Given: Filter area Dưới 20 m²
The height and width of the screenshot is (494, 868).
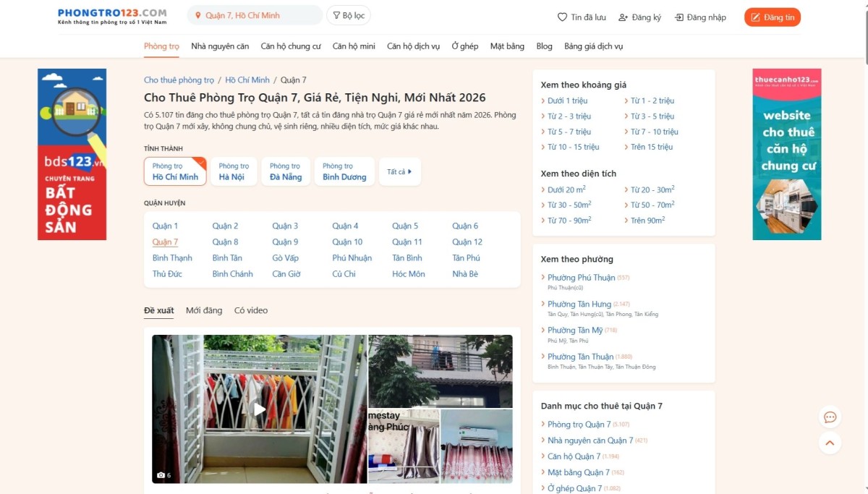Looking at the screenshot, I should point(566,189).
